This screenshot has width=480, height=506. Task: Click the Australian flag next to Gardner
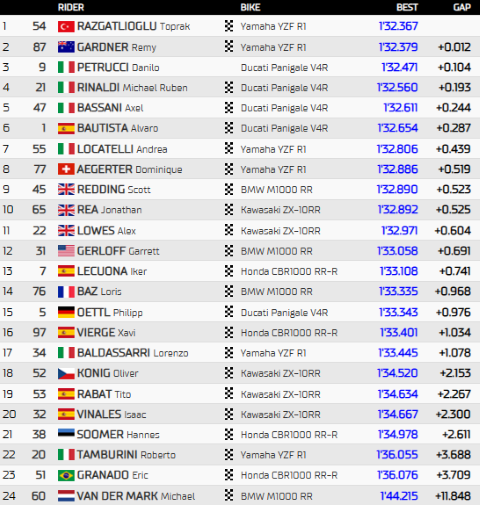pos(66,47)
